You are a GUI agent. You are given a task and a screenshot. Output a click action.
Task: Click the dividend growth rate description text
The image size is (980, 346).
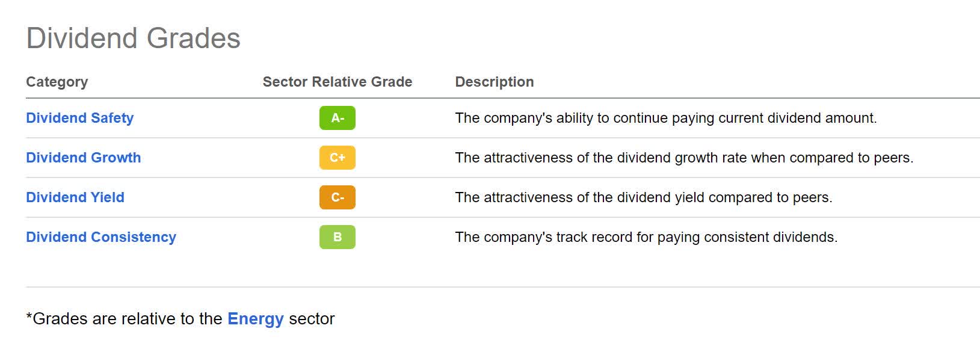683,158
